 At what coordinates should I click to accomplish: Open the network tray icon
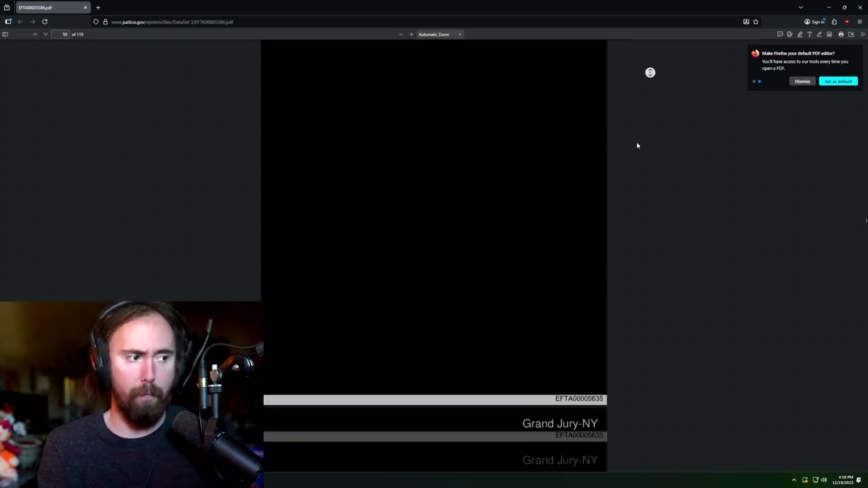pos(815,480)
